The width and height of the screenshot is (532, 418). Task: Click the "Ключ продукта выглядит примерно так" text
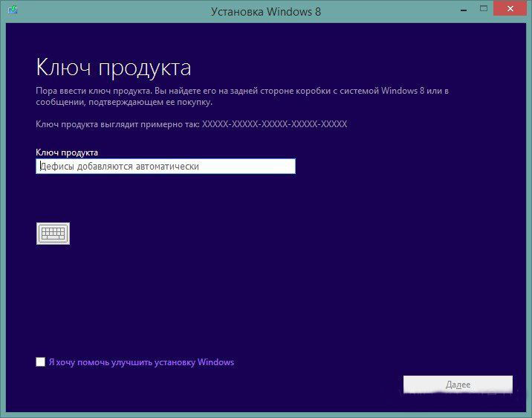coord(117,124)
